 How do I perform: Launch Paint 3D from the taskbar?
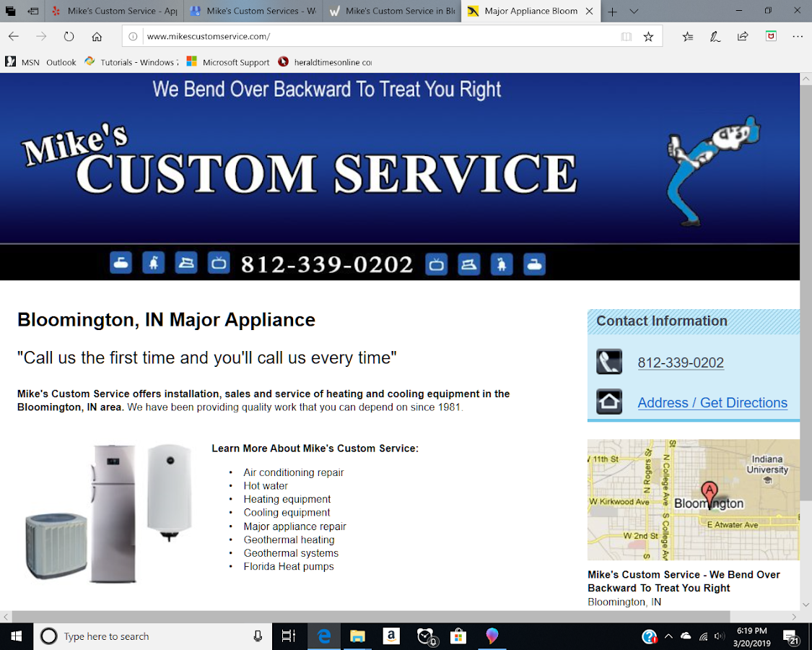pos(492,636)
